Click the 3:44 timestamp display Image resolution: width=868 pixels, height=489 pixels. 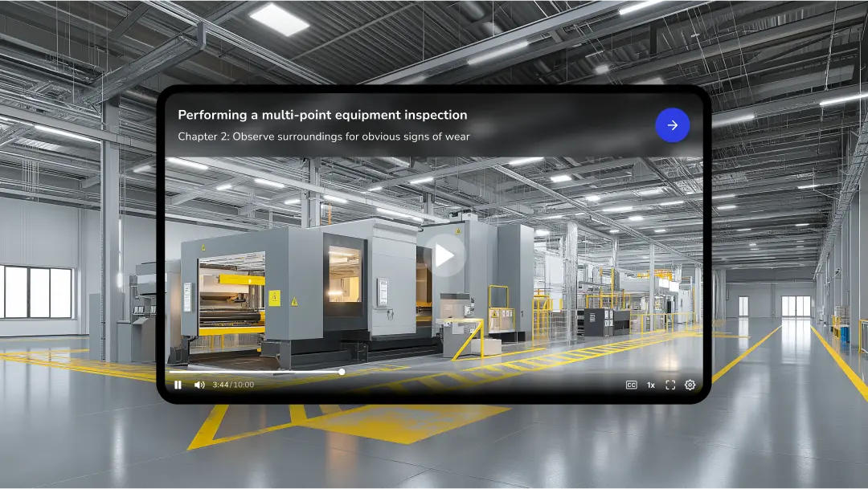coord(231,385)
